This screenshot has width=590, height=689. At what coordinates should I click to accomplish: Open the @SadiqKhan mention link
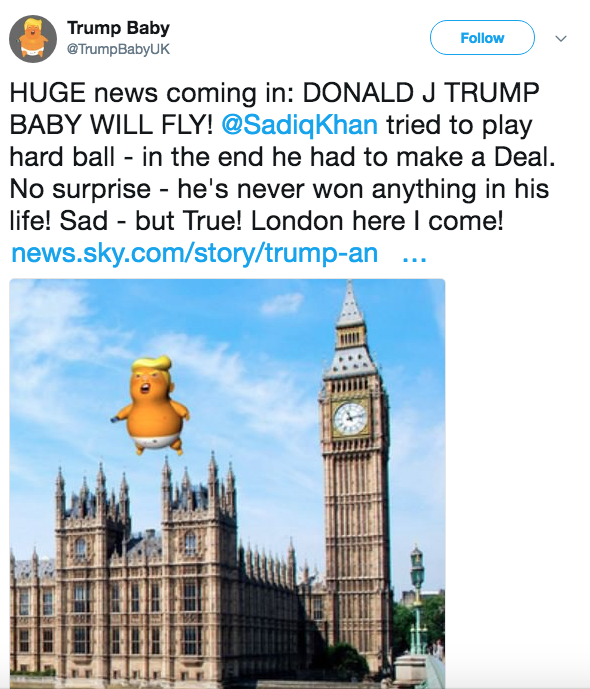tap(300, 125)
